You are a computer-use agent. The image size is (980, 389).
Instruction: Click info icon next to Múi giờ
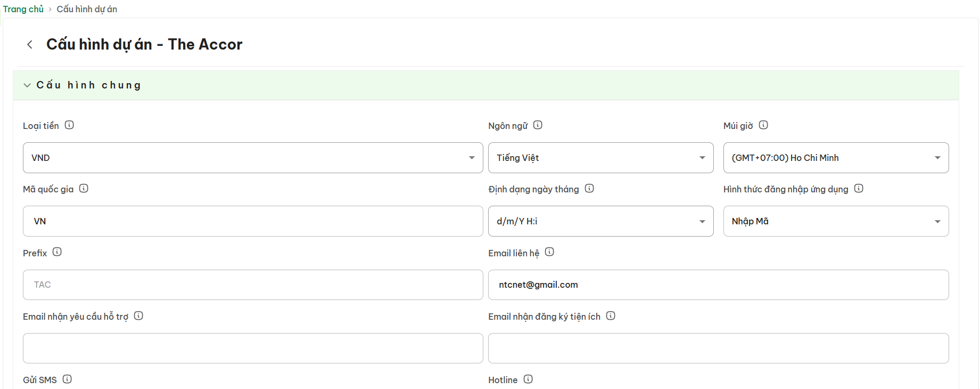763,125
